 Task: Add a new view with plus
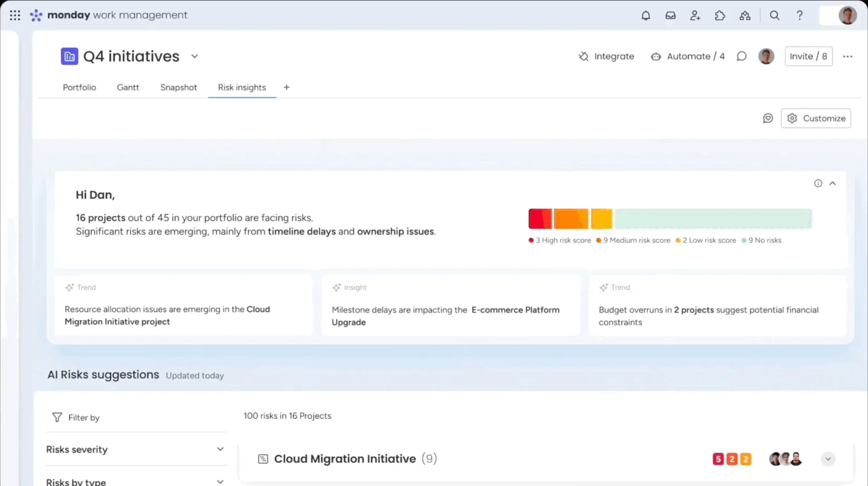pos(287,87)
